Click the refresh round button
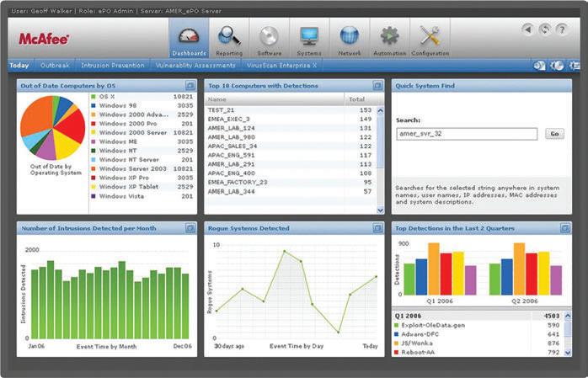The height and width of the screenshot is (378, 588). coord(545,29)
